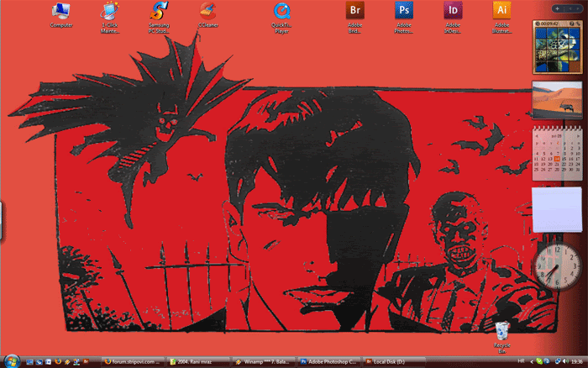Shuffle the picture puzzle gadget tiles
Screen dimensions: 588x368
pos(578,24)
